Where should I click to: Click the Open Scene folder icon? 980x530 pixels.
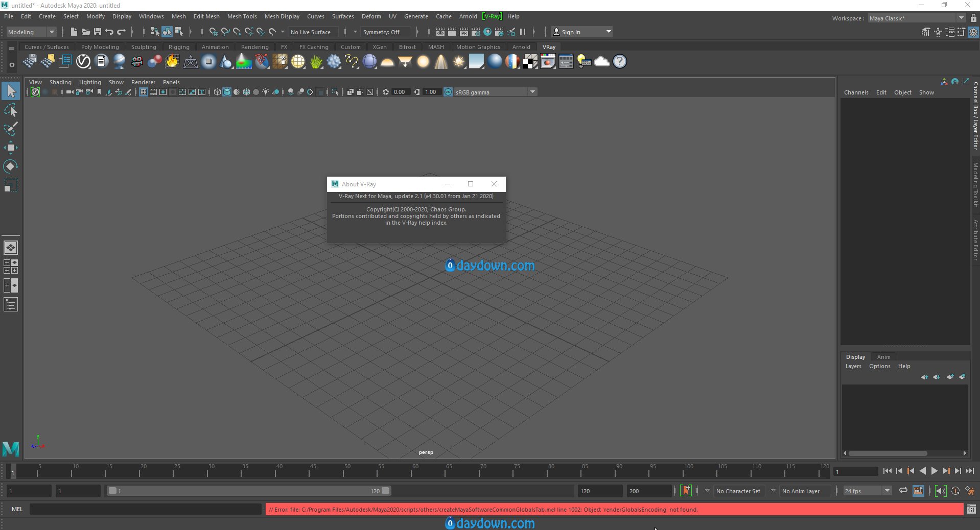coord(86,32)
